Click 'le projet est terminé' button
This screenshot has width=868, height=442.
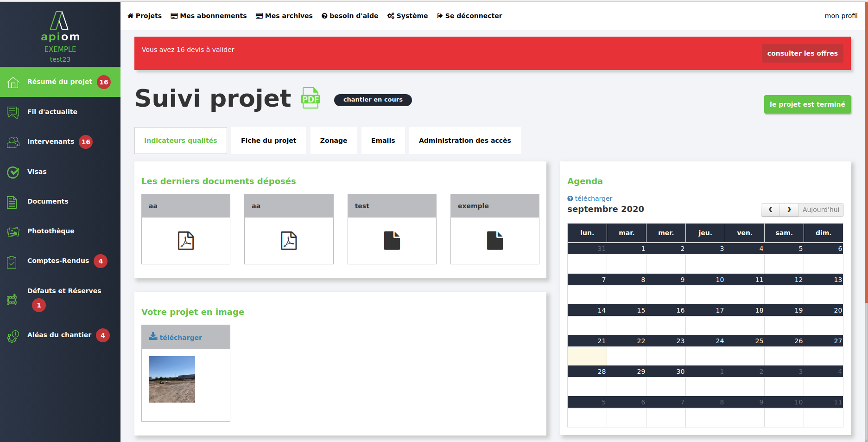point(807,104)
